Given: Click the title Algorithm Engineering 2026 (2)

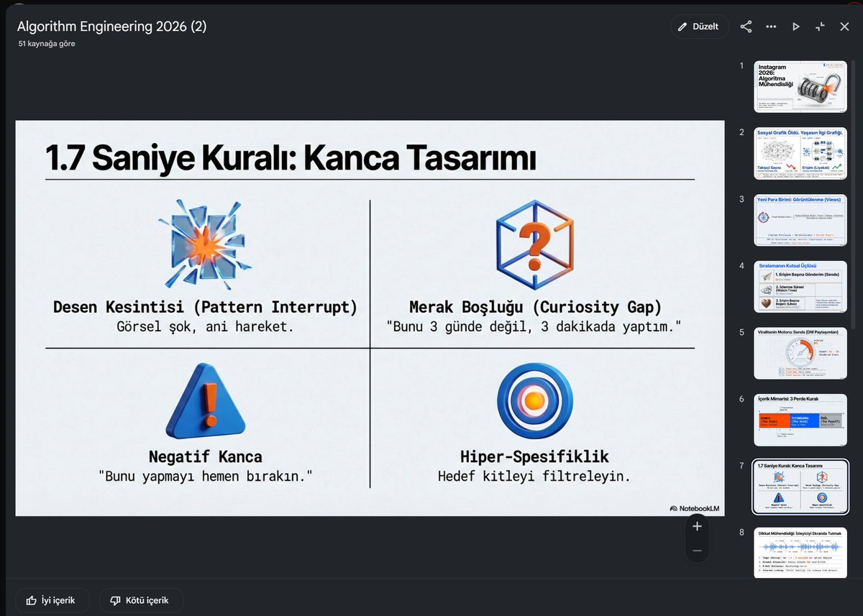Looking at the screenshot, I should coord(112,27).
